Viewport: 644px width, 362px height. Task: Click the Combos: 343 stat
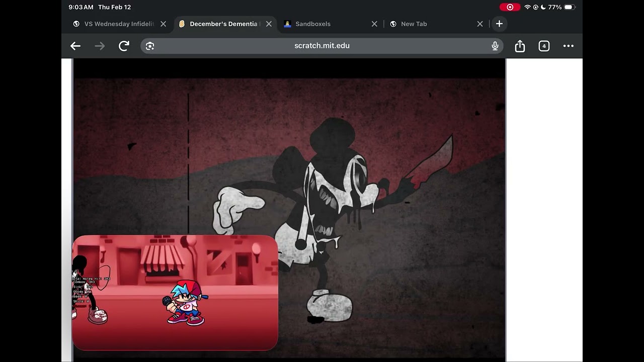[x=84, y=283]
